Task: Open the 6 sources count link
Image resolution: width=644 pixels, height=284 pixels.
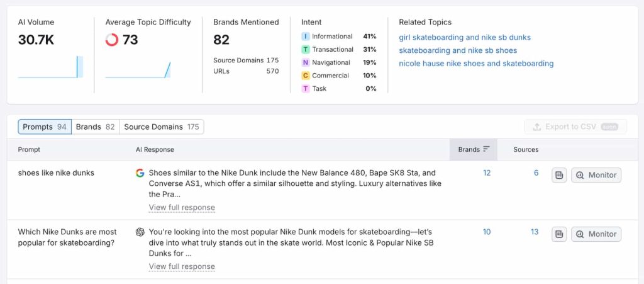Action: [x=536, y=173]
